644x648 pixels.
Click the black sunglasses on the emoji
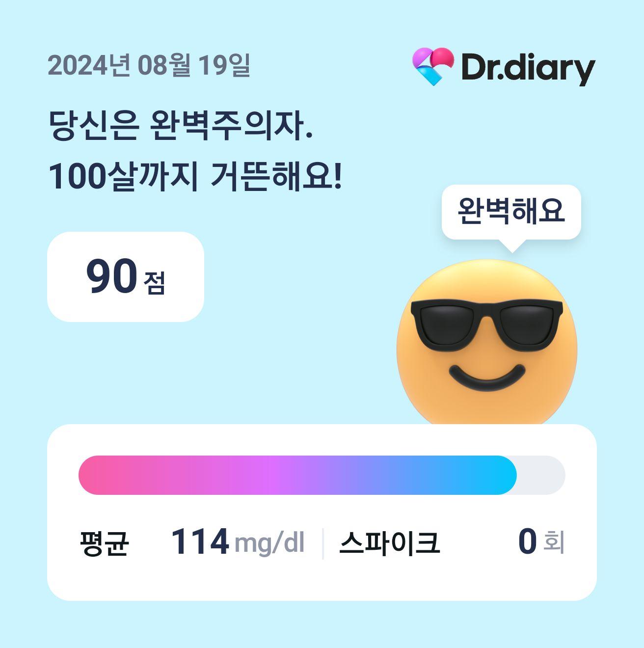487,326
